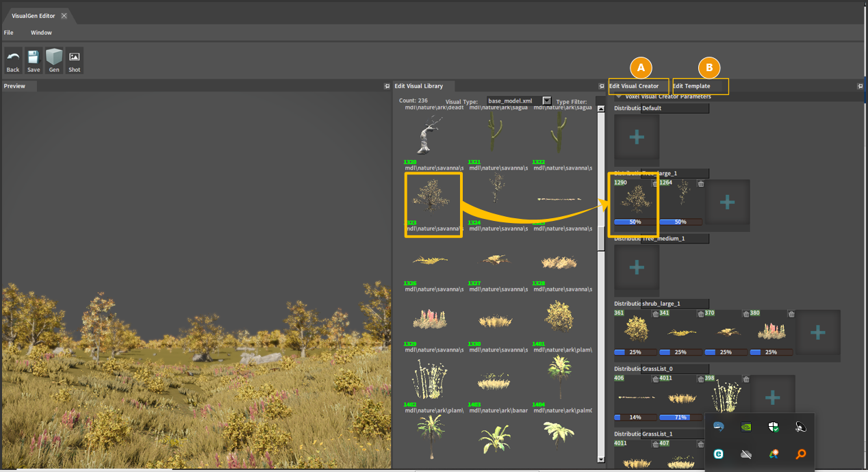
Task: Add visual to Default distribution
Action: [637, 137]
